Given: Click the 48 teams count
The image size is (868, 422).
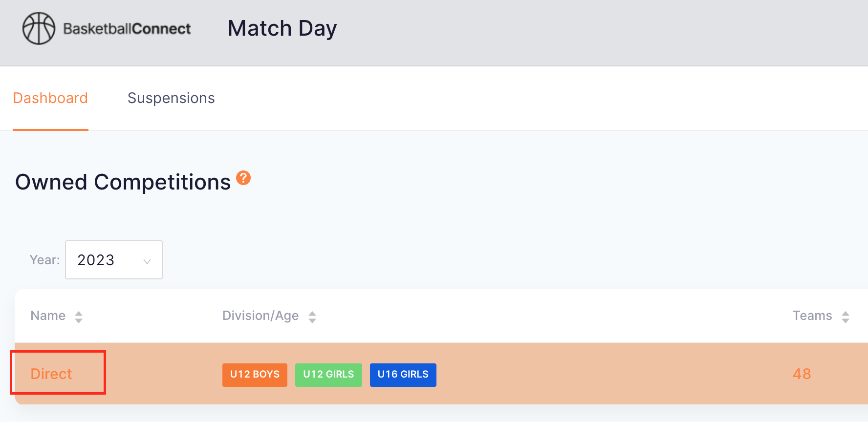Looking at the screenshot, I should 802,374.
